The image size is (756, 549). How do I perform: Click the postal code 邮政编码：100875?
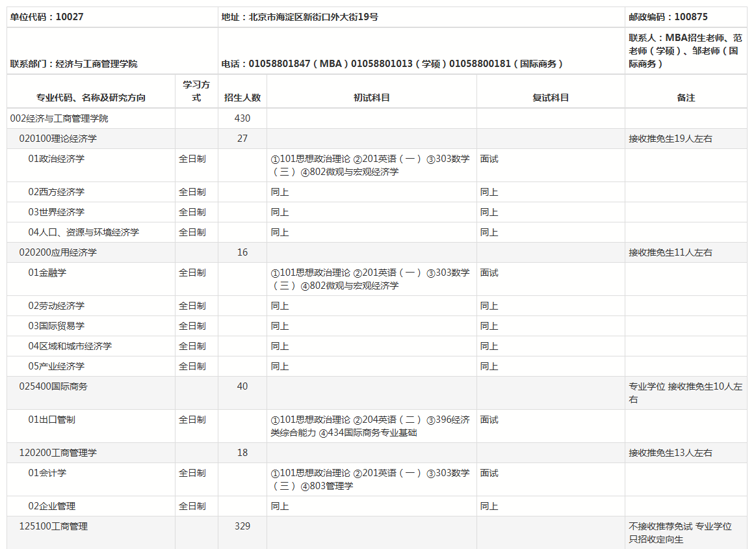pos(668,17)
